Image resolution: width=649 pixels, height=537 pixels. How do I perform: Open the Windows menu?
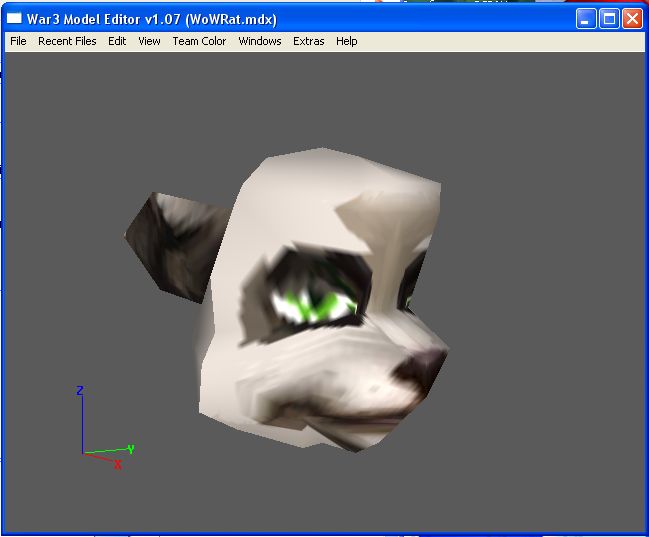tap(260, 41)
